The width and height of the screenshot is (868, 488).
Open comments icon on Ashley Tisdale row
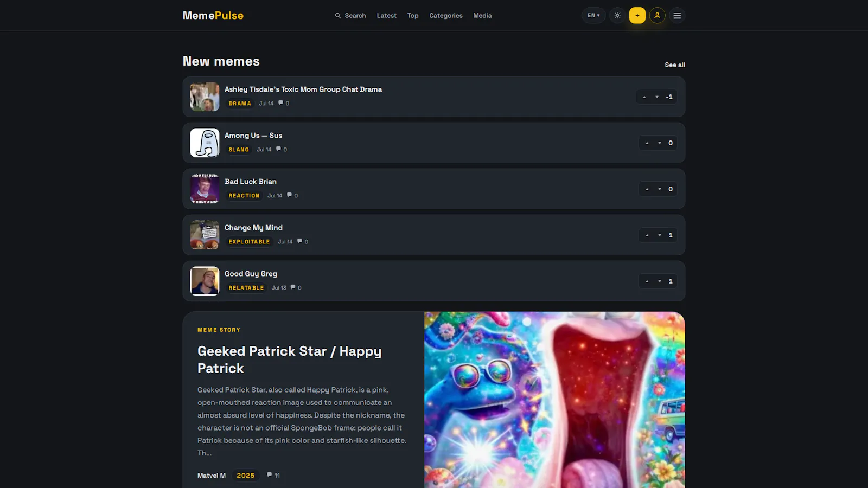[281, 103]
